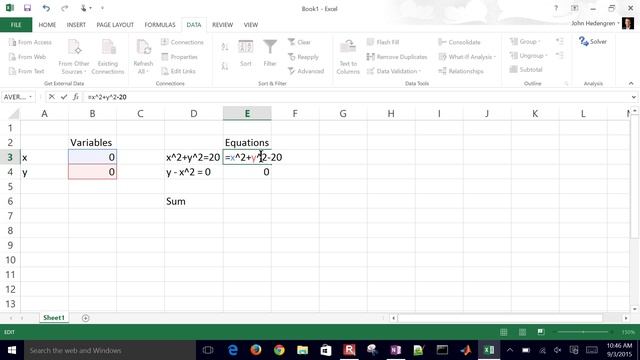Expand the formula bar
Viewport: 640px width, 360px height.
[633, 97]
